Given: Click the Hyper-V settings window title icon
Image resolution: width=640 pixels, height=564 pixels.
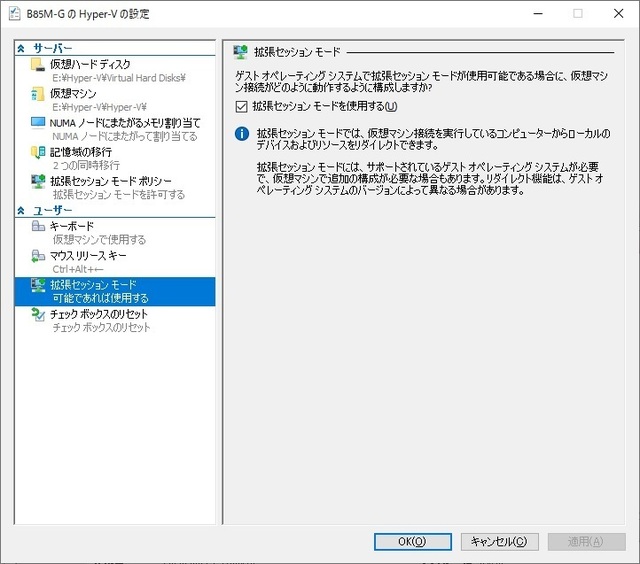Looking at the screenshot, I should (x=14, y=14).
